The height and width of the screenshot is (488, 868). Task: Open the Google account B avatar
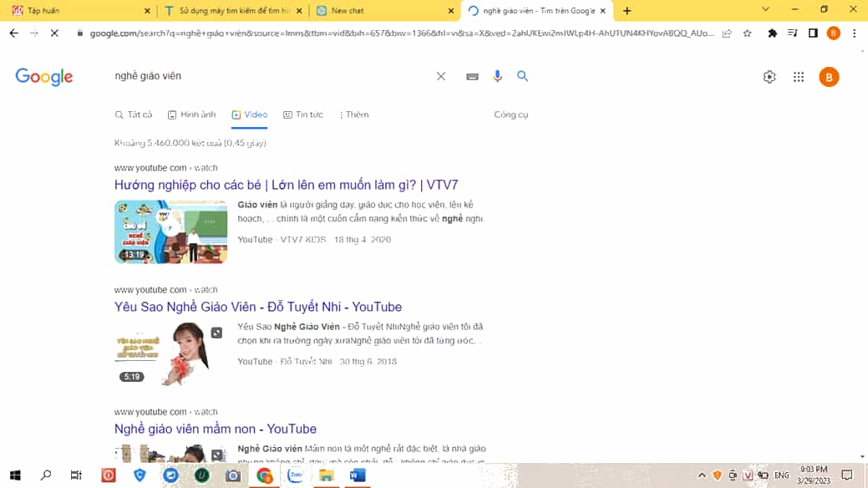click(x=829, y=77)
